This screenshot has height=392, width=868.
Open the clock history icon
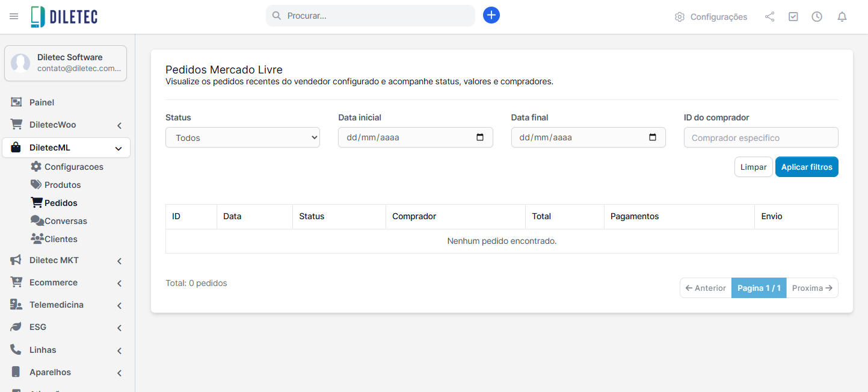[817, 17]
